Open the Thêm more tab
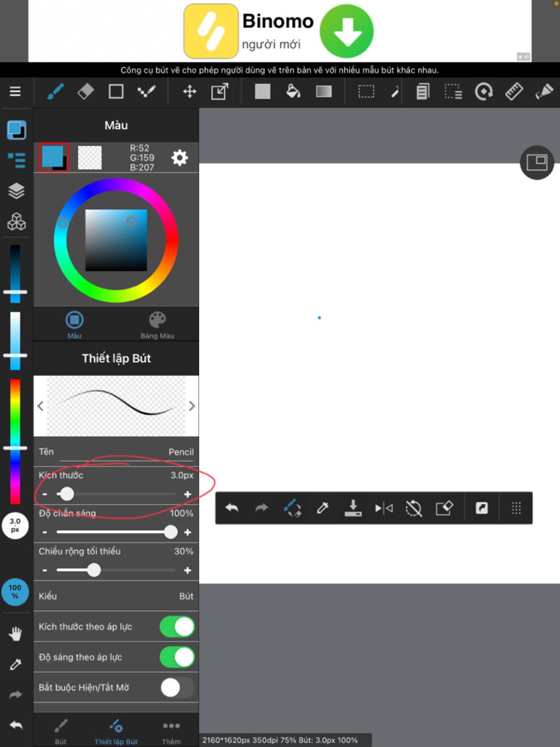The width and height of the screenshot is (560, 747). click(x=171, y=731)
